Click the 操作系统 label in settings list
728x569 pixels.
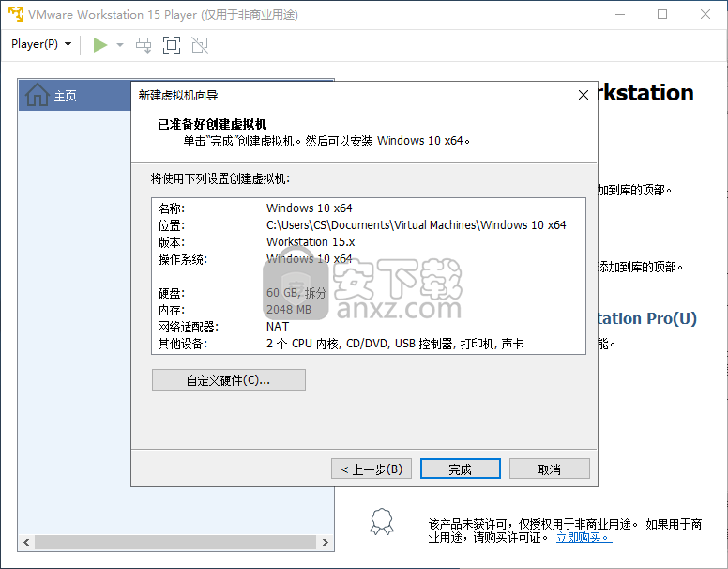pos(182,259)
